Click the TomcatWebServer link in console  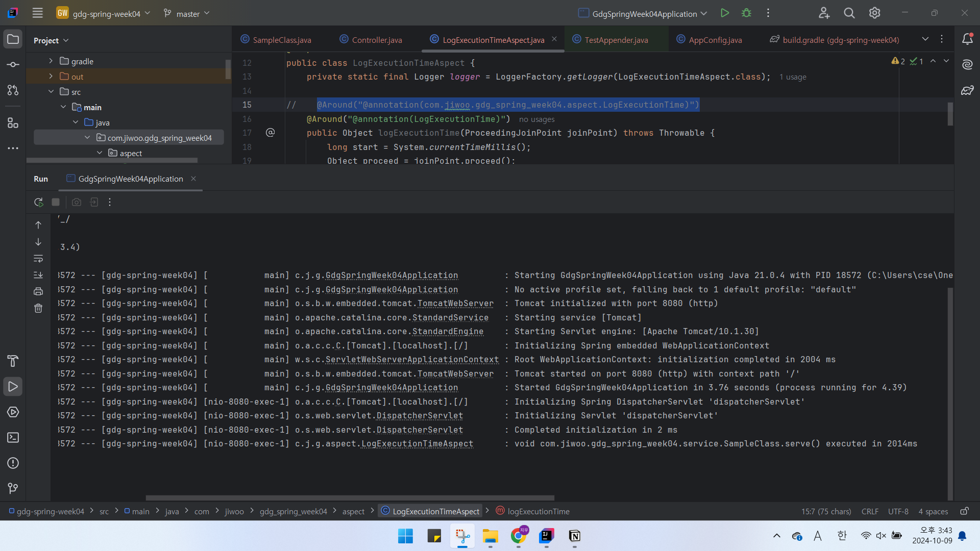click(455, 304)
